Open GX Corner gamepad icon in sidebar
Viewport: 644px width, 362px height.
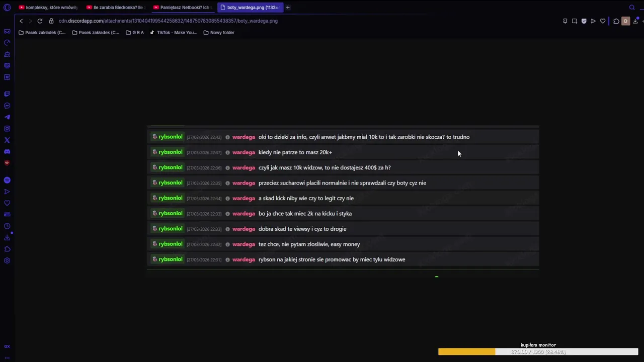tap(7, 31)
